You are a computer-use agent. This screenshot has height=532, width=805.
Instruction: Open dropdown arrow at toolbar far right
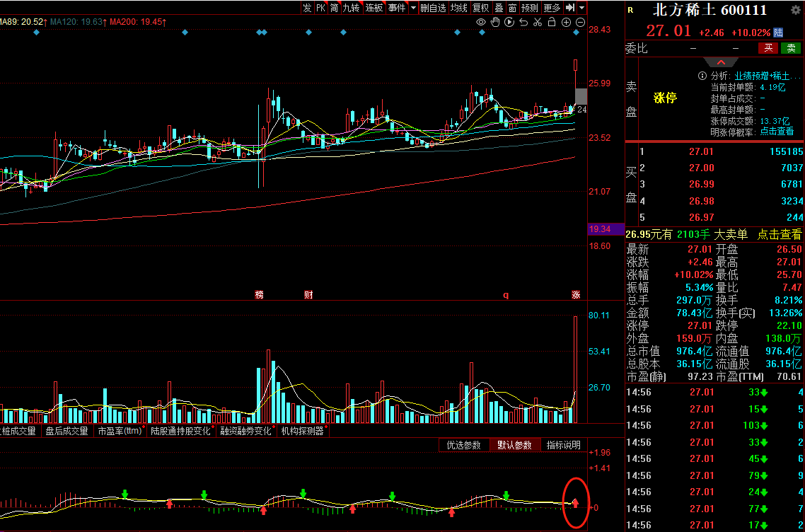click(581, 8)
